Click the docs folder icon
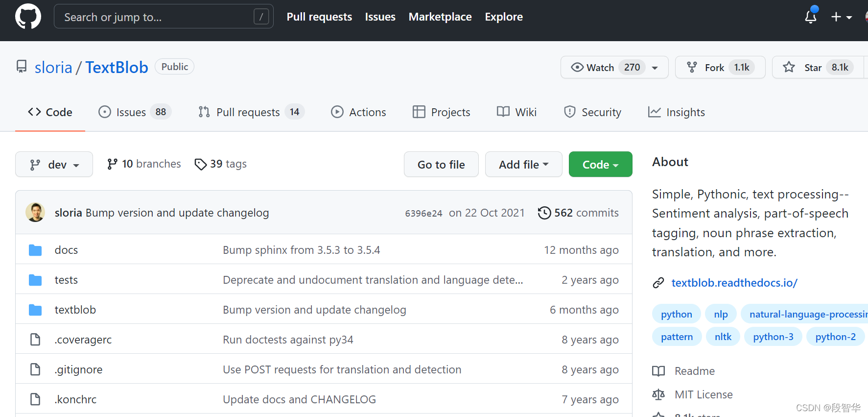This screenshot has height=417, width=868. (35, 250)
